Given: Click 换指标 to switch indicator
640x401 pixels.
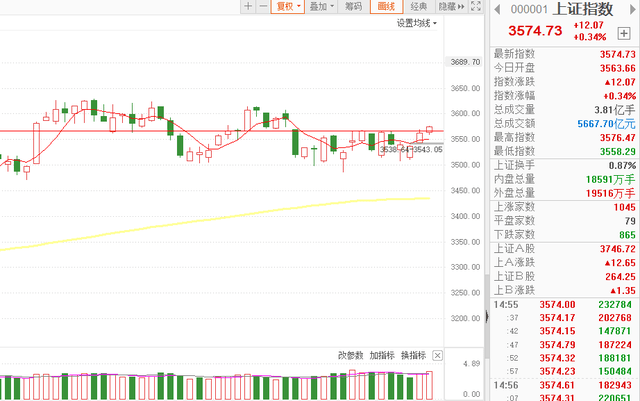Looking at the screenshot, I should [412, 355].
